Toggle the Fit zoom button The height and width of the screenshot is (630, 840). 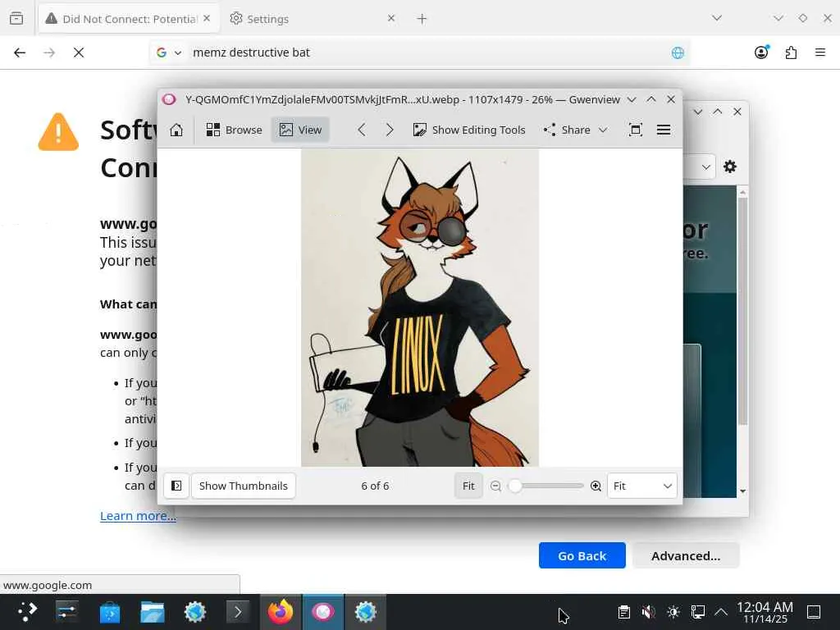[x=468, y=486]
